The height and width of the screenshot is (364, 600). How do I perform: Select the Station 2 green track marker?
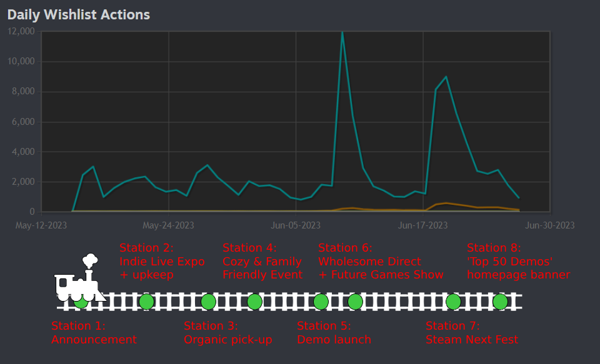[x=146, y=301]
